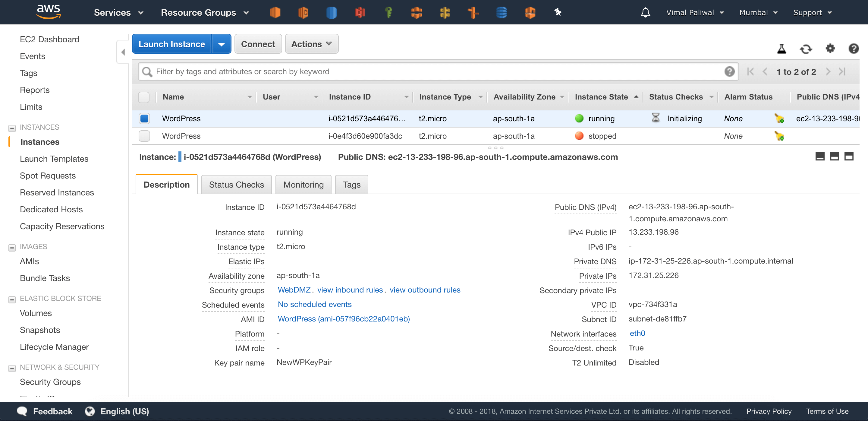This screenshot has width=868, height=421.
Task: Click No scheduled events link
Action: 314,304
